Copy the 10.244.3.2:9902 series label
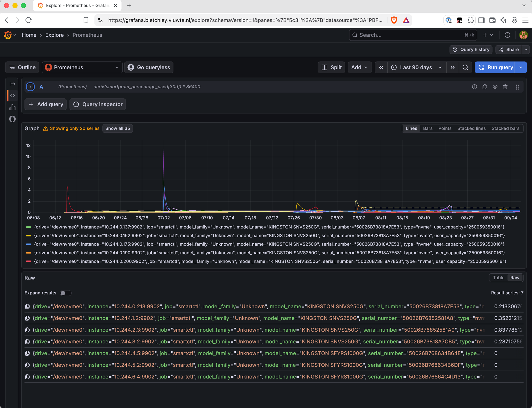Image resolution: width=532 pixels, height=408 pixels. [27, 342]
